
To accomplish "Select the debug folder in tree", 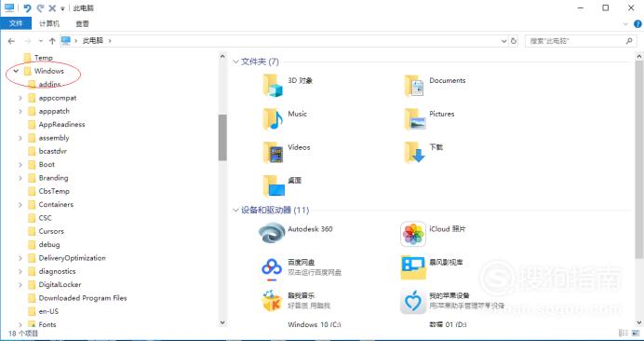I will point(44,244).
